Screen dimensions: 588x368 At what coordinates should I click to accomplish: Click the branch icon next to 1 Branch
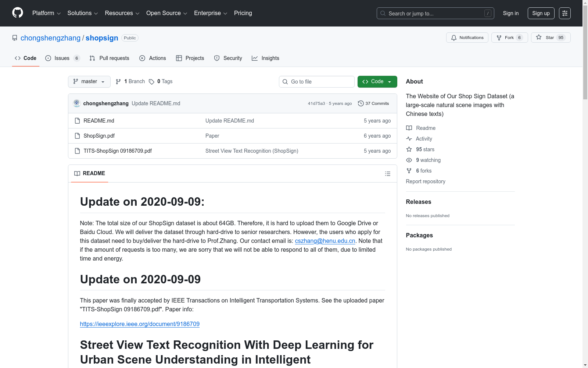pos(118,82)
